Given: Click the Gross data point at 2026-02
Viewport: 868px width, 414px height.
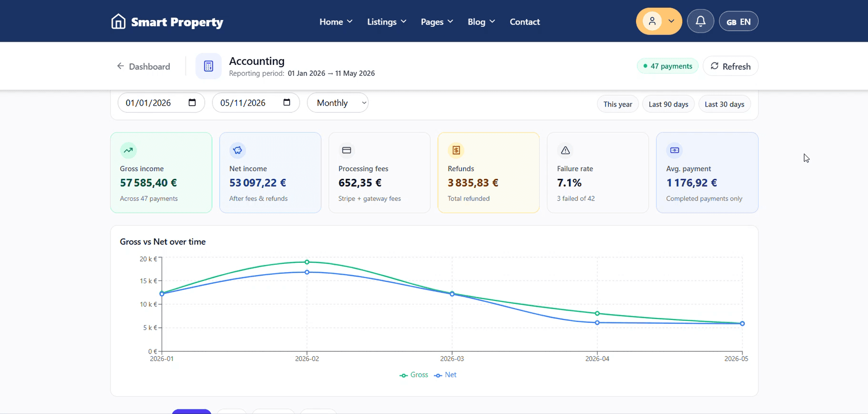Looking at the screenshot, I should 307,262.
